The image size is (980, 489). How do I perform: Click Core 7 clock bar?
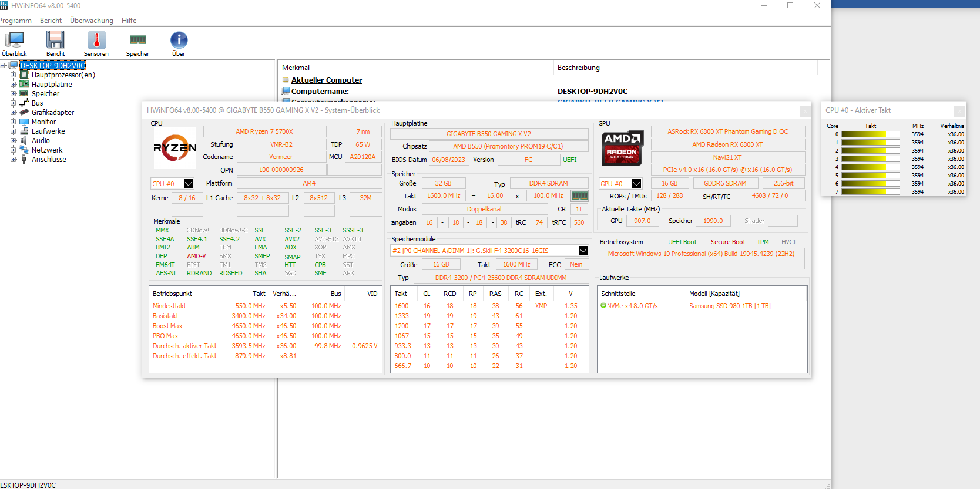point(870,192)
